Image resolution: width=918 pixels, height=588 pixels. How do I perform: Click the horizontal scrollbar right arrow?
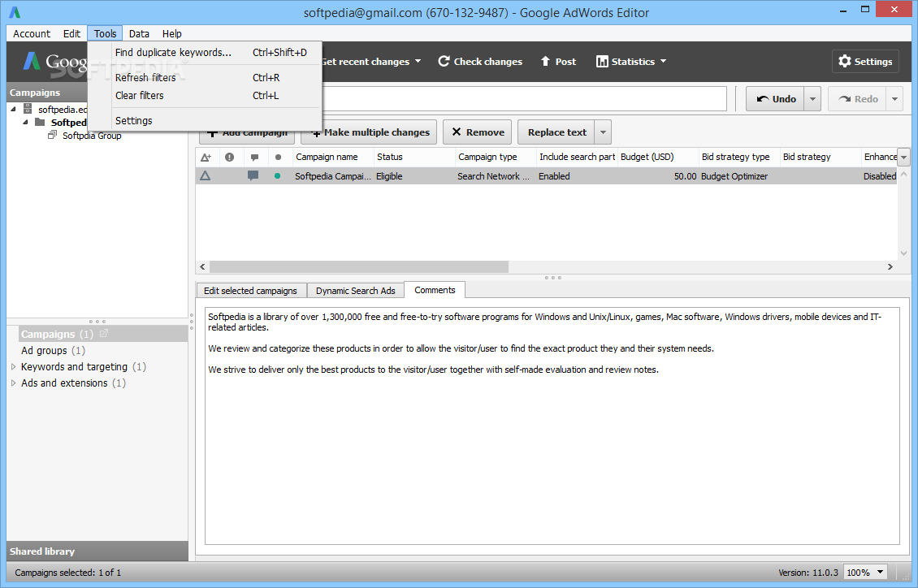(x=890, y=267)
